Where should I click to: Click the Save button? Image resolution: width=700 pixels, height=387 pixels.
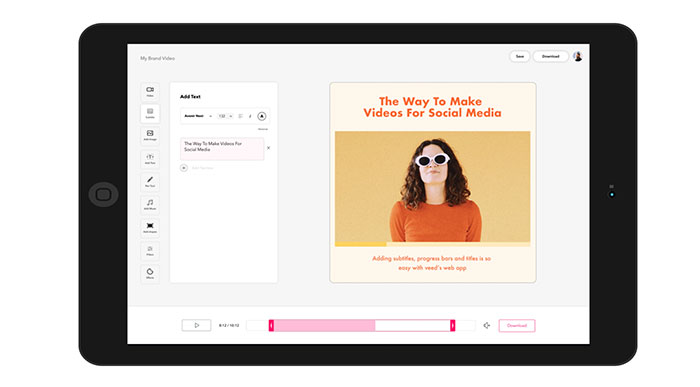pyautogui.click(x=520, y=56)
